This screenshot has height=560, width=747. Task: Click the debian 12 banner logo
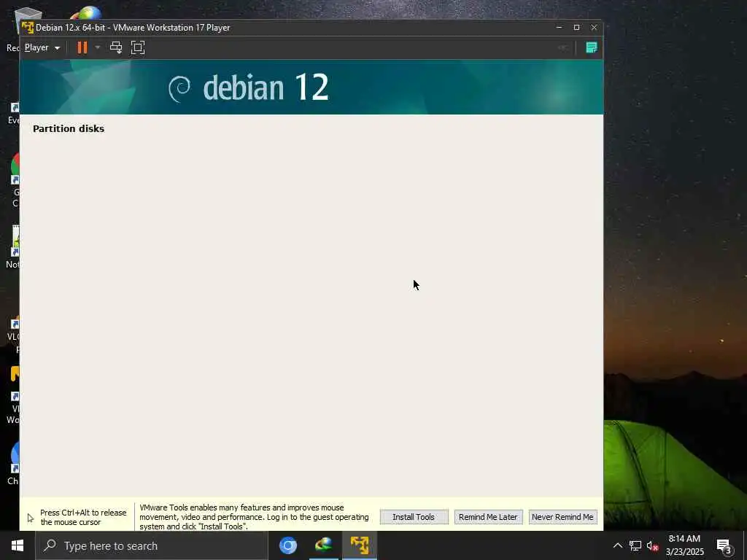click(249, 87)
